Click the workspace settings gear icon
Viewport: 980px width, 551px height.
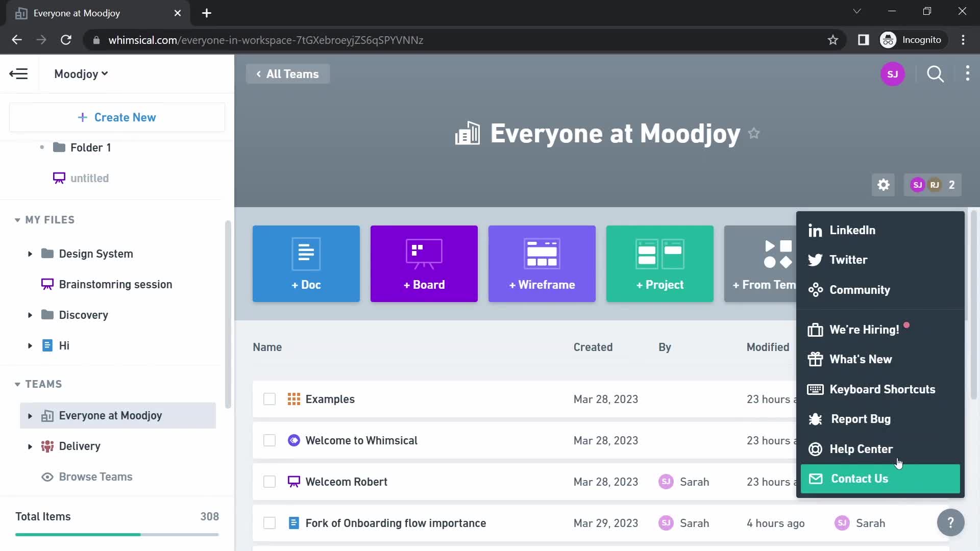[x=883, y=185]
